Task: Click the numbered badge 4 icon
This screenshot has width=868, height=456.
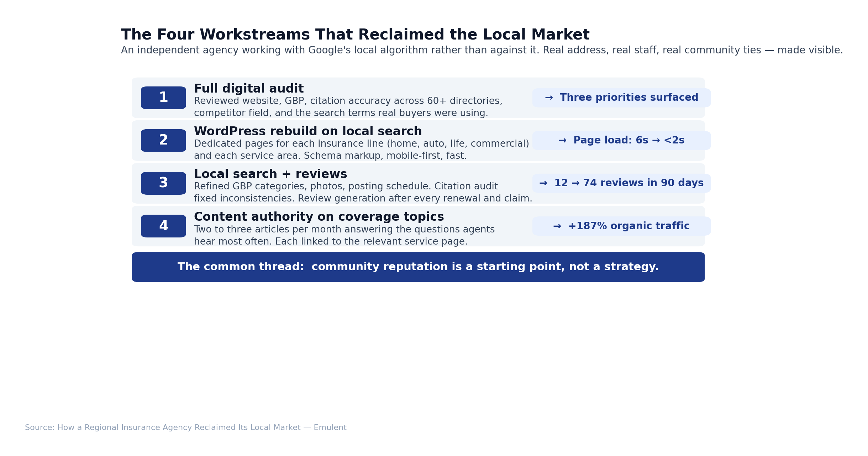Action: coord(163,226)
